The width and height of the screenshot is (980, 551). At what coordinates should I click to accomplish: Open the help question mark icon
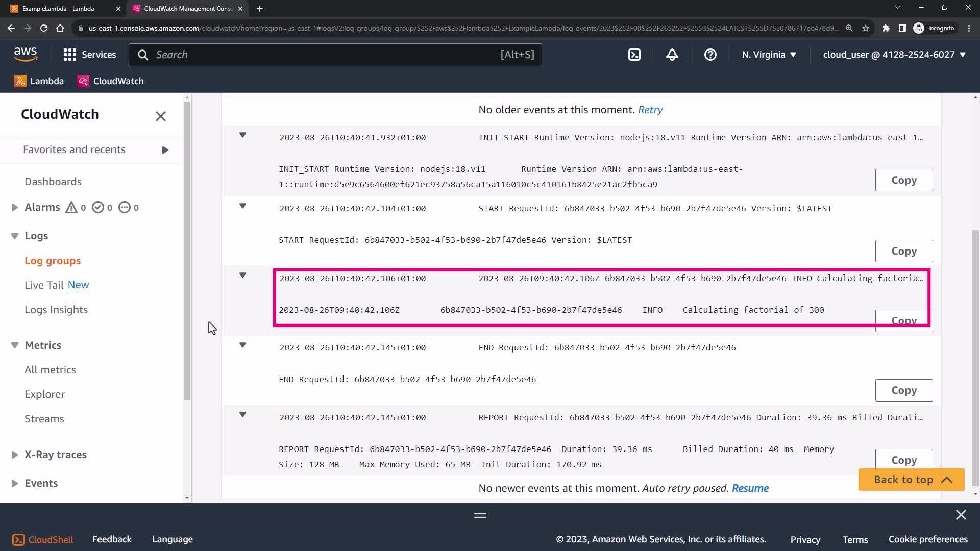pos(710,55)
